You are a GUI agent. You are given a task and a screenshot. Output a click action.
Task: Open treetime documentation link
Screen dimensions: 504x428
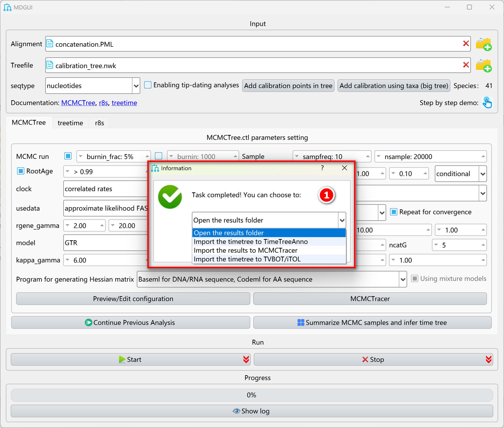point(124,103)
